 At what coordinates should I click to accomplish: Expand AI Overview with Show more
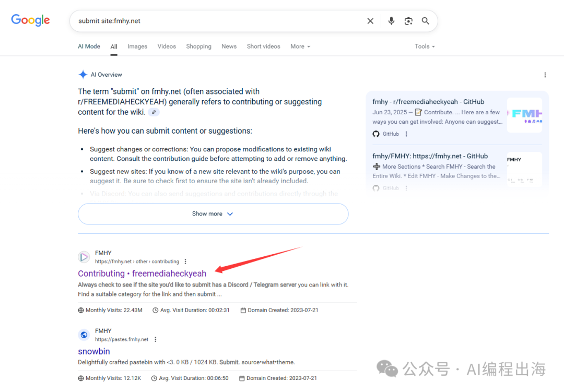pyautogui.click(x=213, y=214)
